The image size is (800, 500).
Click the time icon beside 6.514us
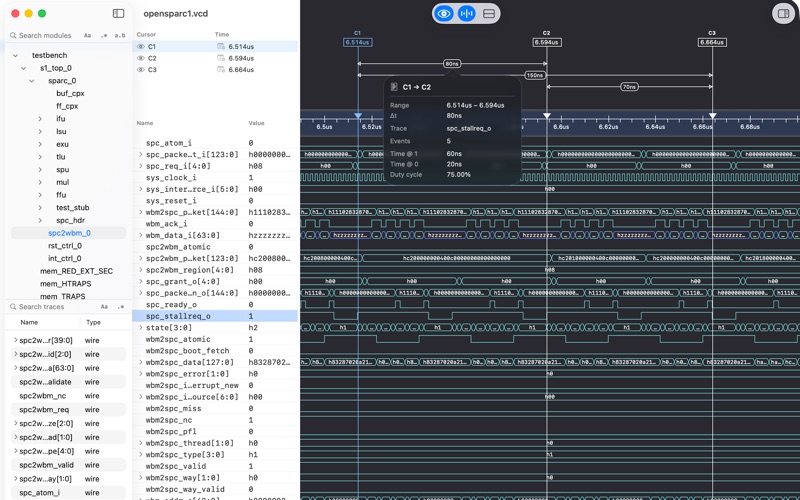[x=221, y=46]
